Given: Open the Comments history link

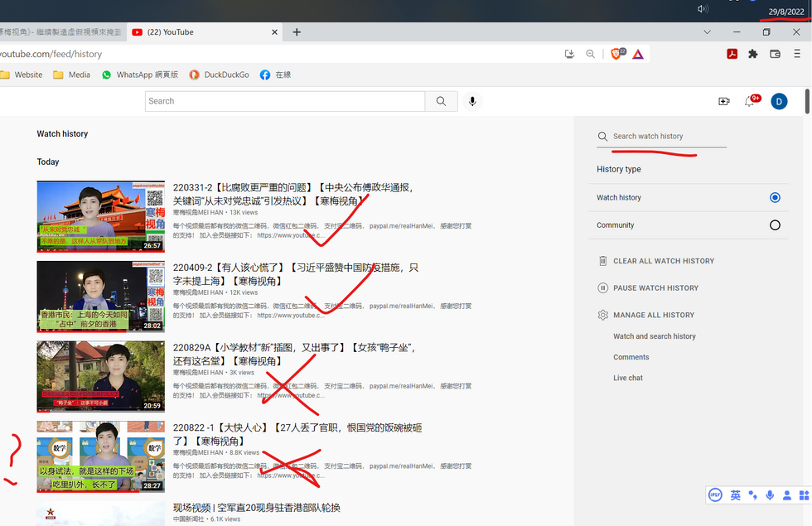Looking at the screenshot, I should [631, 357].
